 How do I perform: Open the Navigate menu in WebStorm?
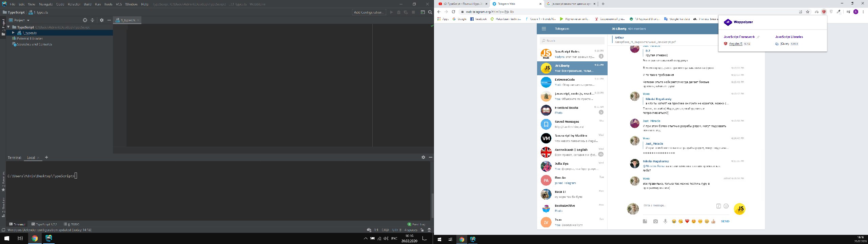(46, 4)
